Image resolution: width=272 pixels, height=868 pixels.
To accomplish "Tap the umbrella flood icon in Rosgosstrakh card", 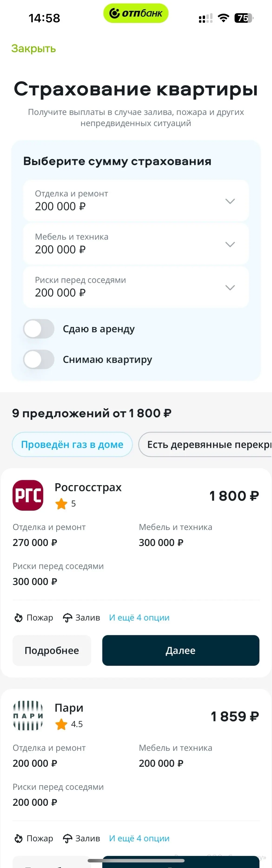I will click(67, 618).
